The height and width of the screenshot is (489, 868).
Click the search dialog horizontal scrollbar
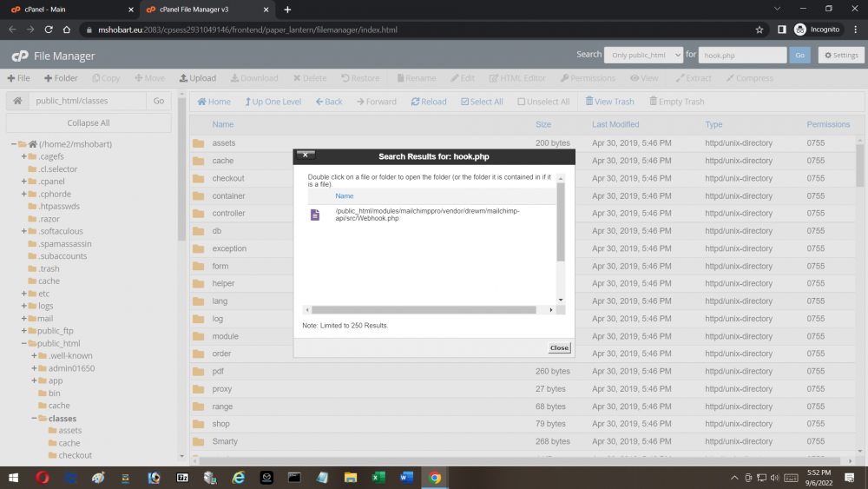pos(424,310)
